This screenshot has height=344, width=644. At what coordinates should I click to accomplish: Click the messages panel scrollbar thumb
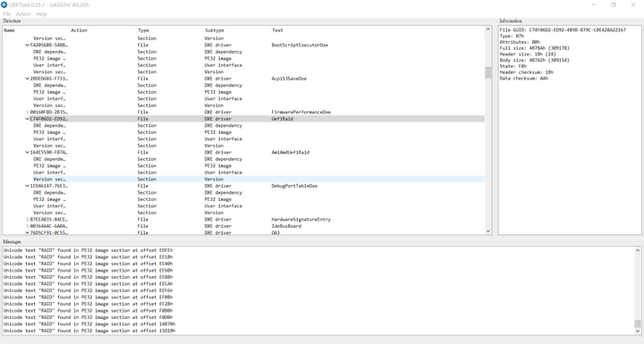[638, 323]
